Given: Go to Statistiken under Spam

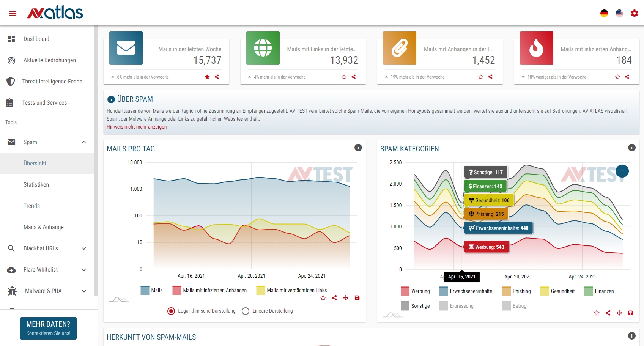Looking at the screenshot, I should tap(36, 185).
